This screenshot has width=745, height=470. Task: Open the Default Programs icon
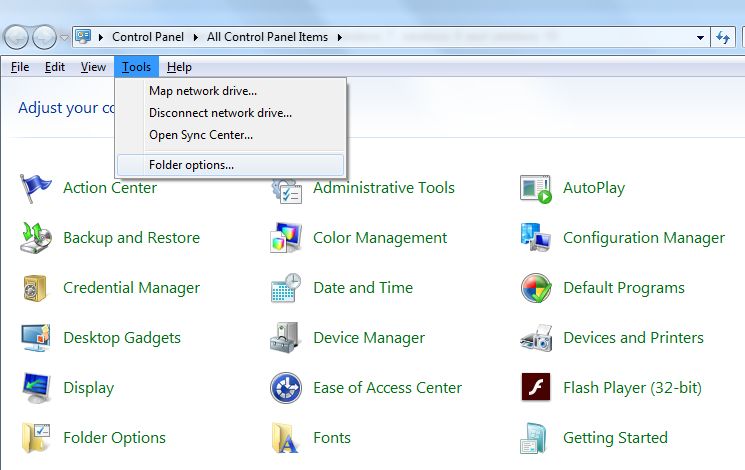click(536, 288)
